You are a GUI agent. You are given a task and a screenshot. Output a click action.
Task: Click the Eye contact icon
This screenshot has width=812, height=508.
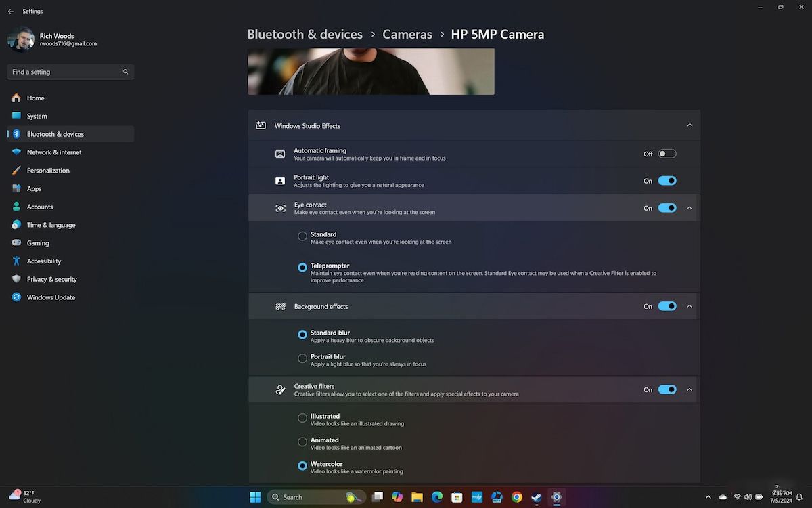(x=280, y=208)
